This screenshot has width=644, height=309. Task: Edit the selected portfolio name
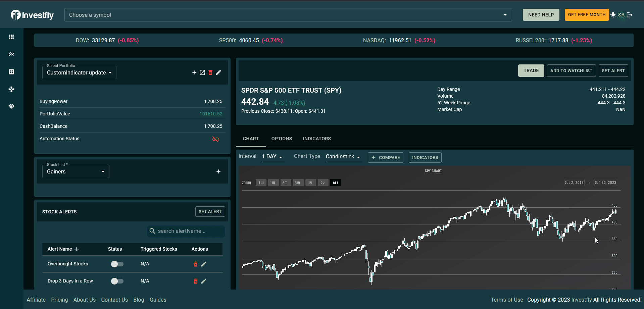coord(218,72)
